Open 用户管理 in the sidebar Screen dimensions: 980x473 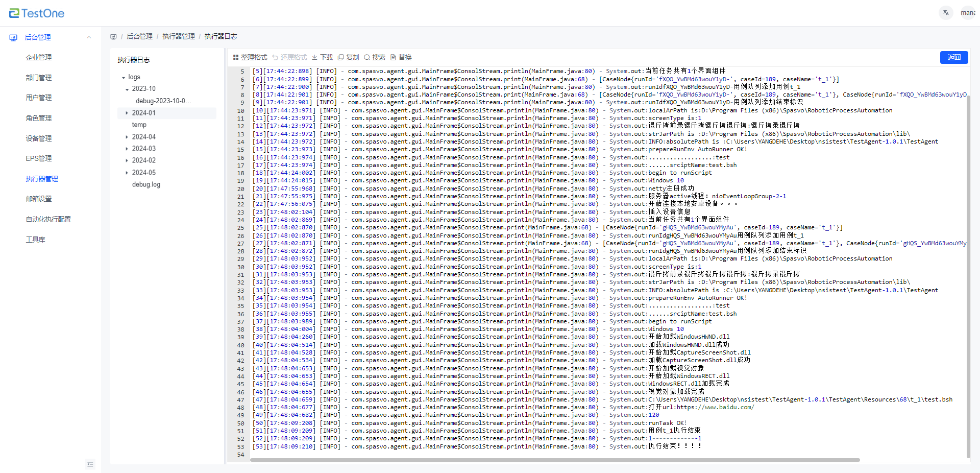(39, 98)
